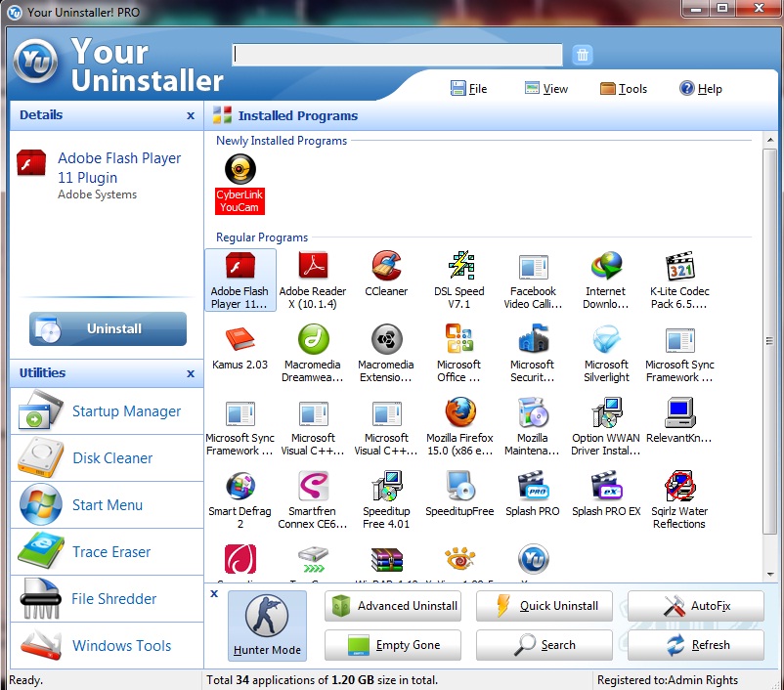Screen dimensions: 784x690
Task: Click the Uninstall button in Details
Action: (108, 328)
